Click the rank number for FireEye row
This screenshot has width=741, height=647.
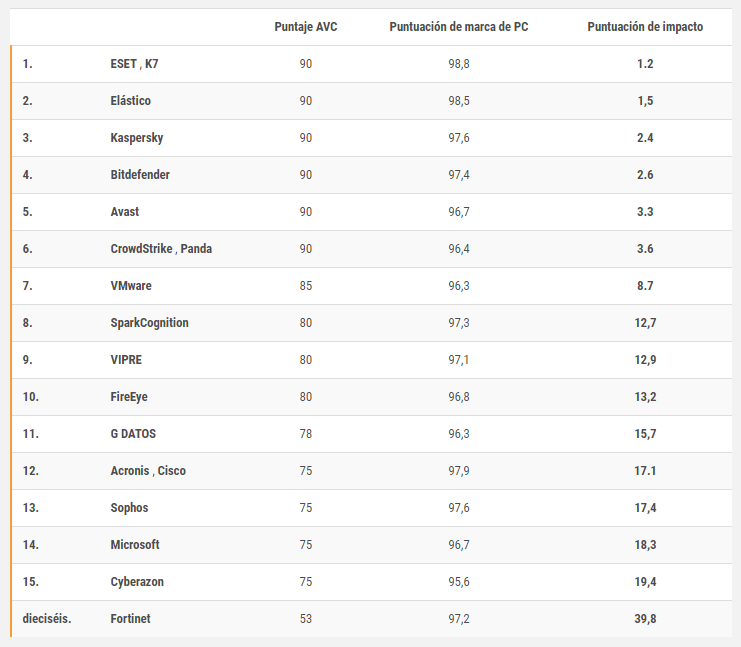(30, 397)
